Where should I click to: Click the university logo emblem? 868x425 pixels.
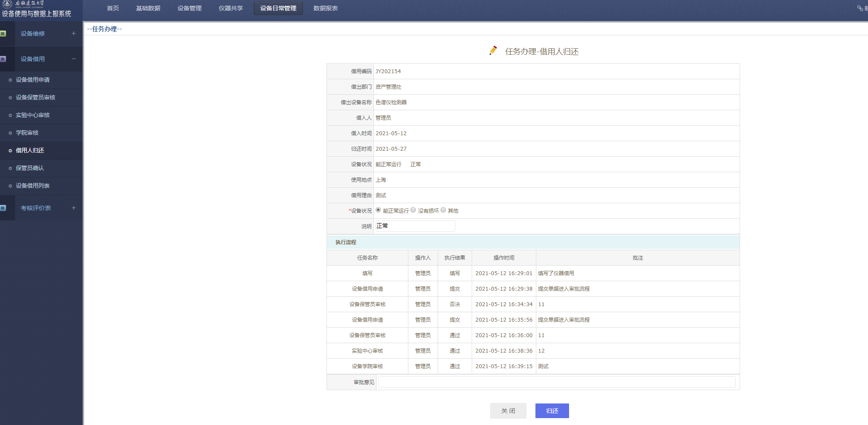tap(7, 4)
